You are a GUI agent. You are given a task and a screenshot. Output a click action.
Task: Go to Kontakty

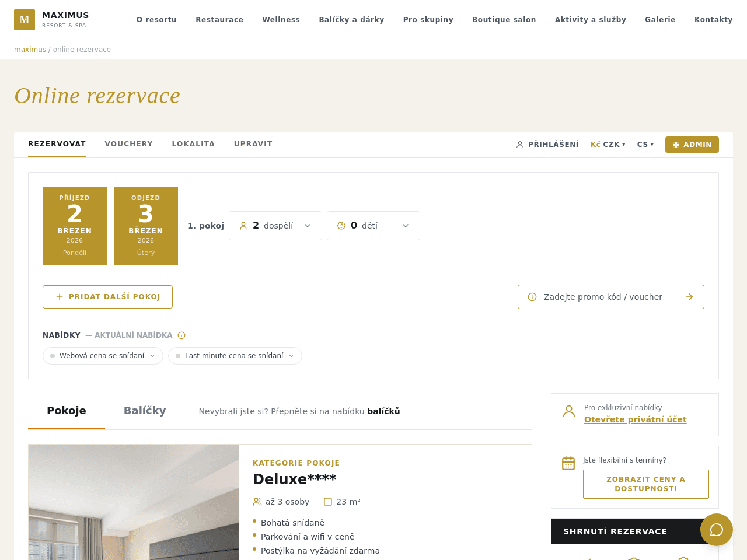[x=713, y=20]
